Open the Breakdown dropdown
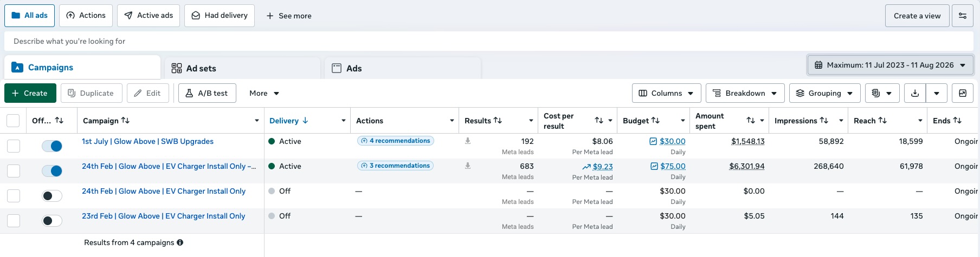 745,93
